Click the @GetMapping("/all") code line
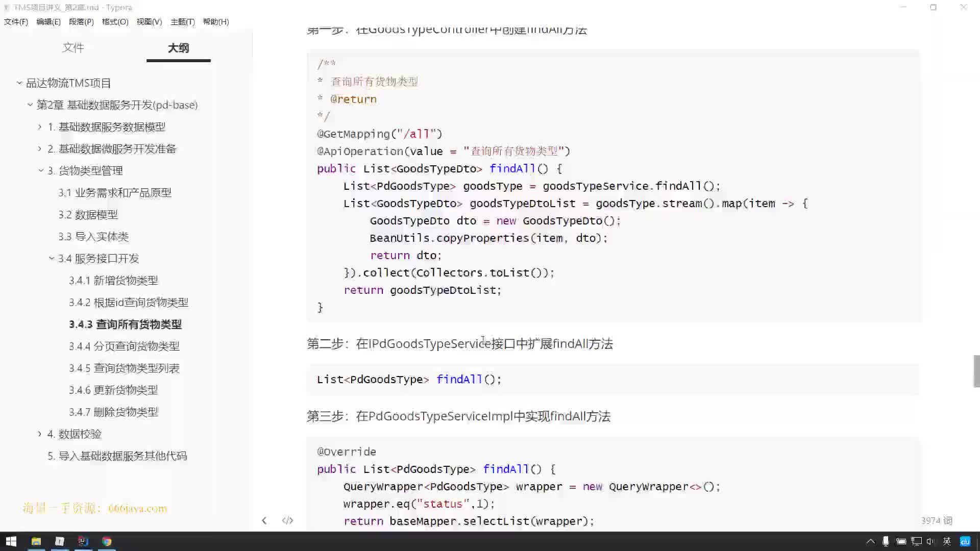Viewport: 980px width, 551px height. [380, 134]
